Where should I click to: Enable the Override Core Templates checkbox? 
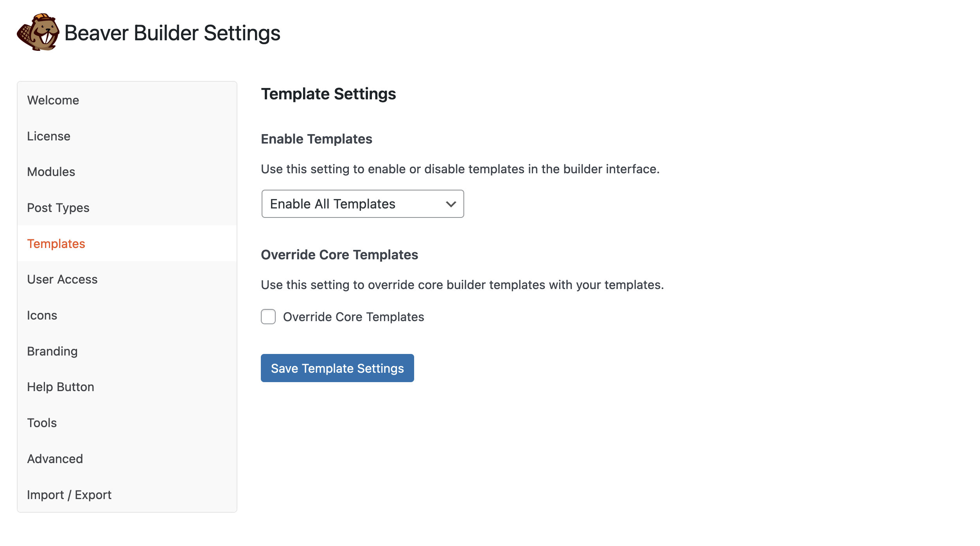[x=268, y=317]
